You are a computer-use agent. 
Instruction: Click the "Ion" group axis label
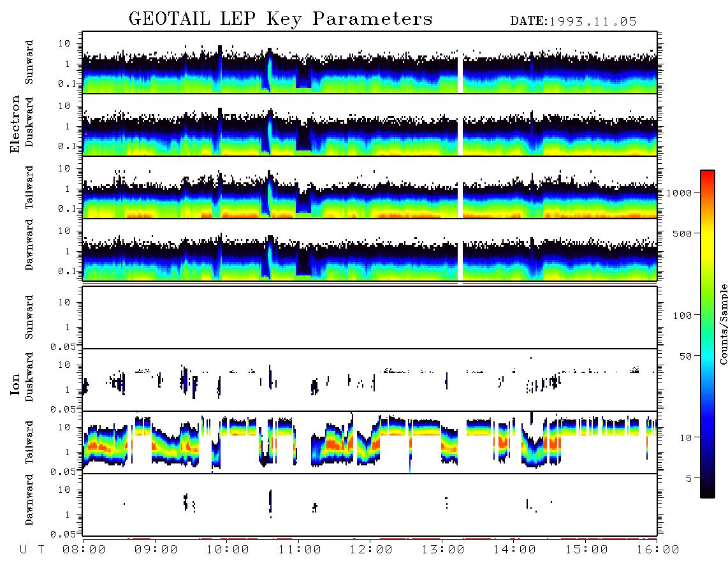click(x=15, y=384)
